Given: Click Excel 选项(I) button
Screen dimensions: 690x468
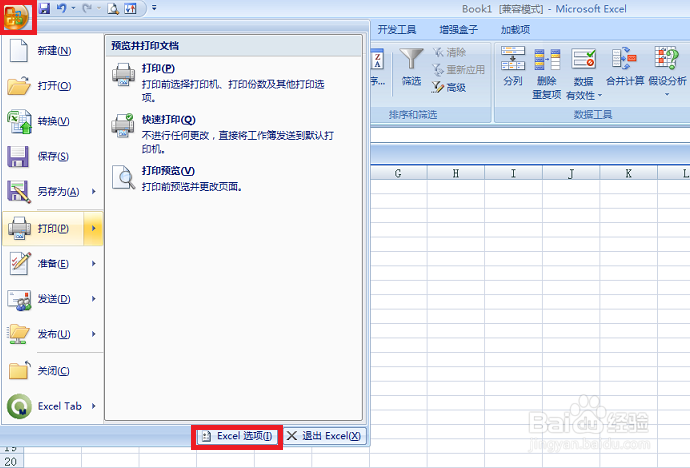Looking at the screenshot, I should tap(237, 436).
